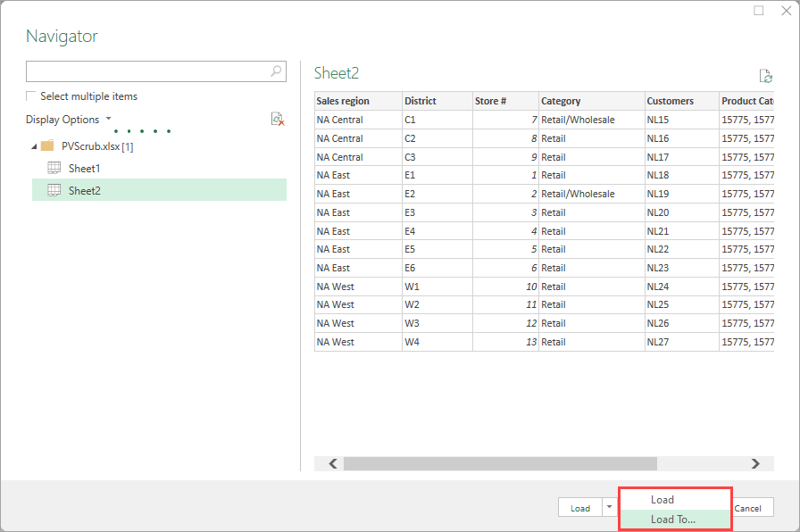
Task: Open the Load button dropdown arrow
Action: [609, 507]
